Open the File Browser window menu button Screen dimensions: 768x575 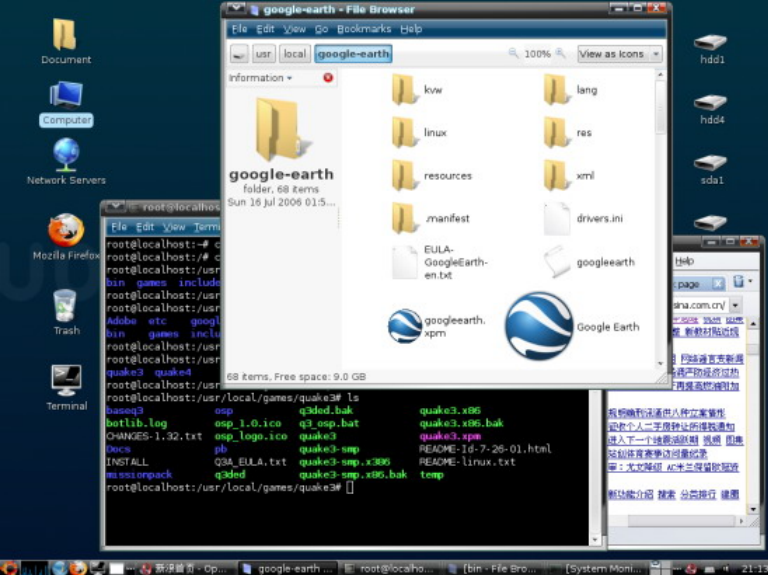(x=235, y=8)
